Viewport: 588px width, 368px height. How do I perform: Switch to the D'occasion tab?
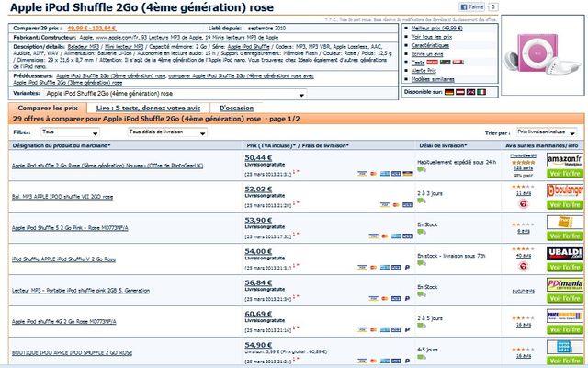point(236,109)
